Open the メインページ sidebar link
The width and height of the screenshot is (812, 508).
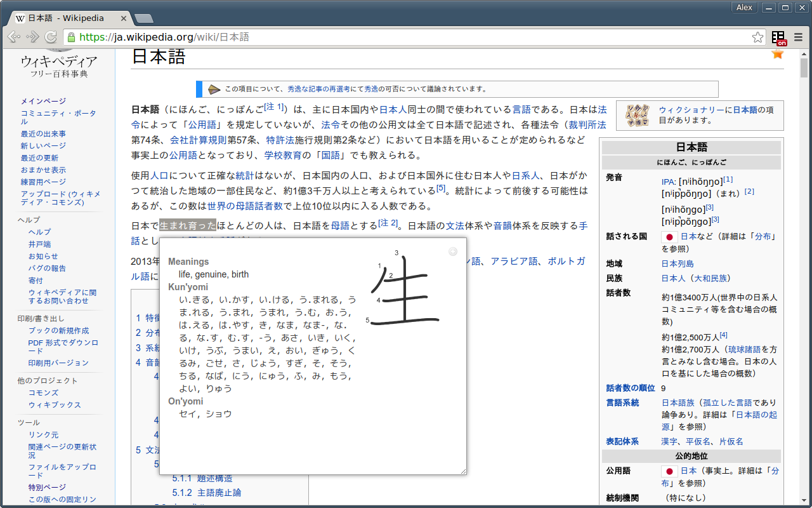(x=43, y=101)
